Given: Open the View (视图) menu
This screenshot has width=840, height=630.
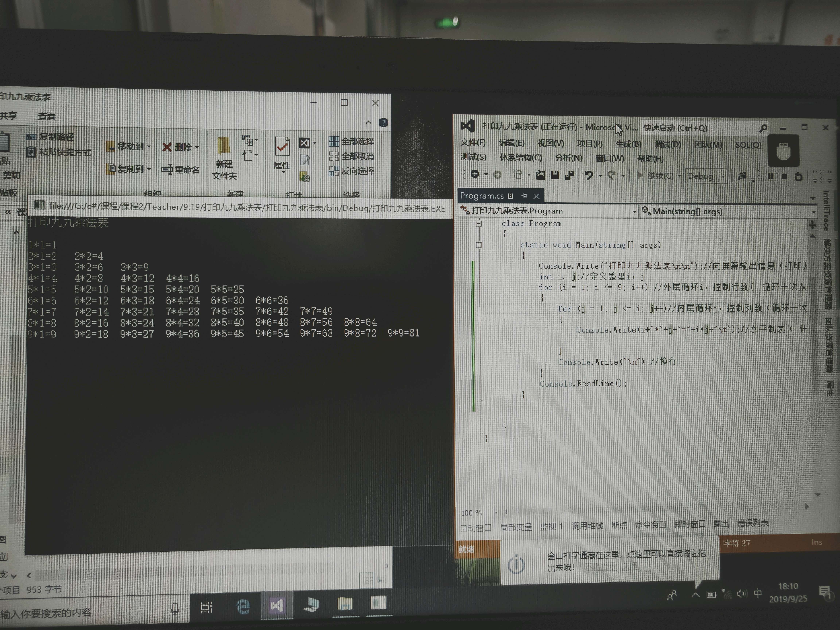Looking at the screenshot, I should point(551,143).
